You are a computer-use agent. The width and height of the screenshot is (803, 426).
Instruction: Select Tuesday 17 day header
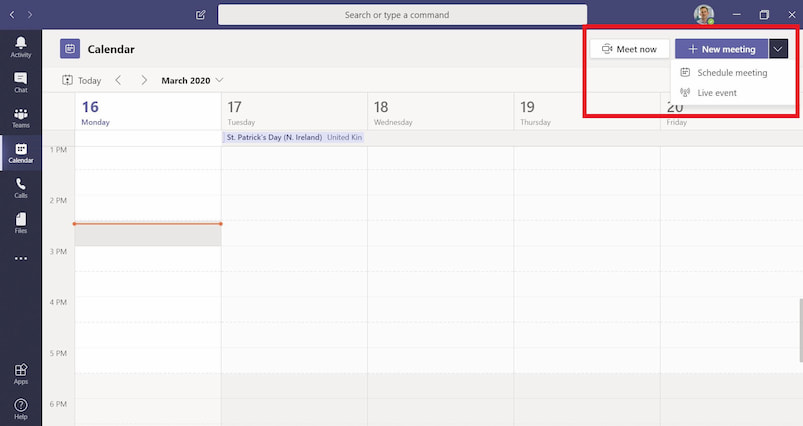(x=294, y=112)
